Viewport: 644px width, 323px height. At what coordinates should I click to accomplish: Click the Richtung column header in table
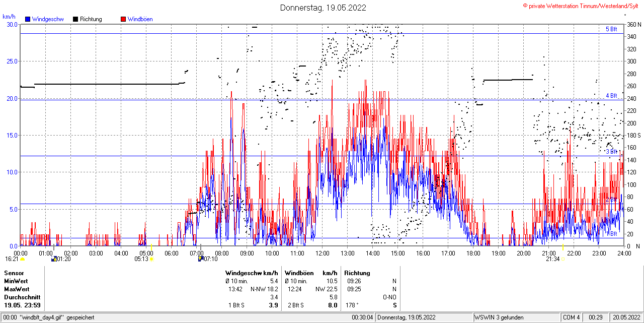pos(357,273)
